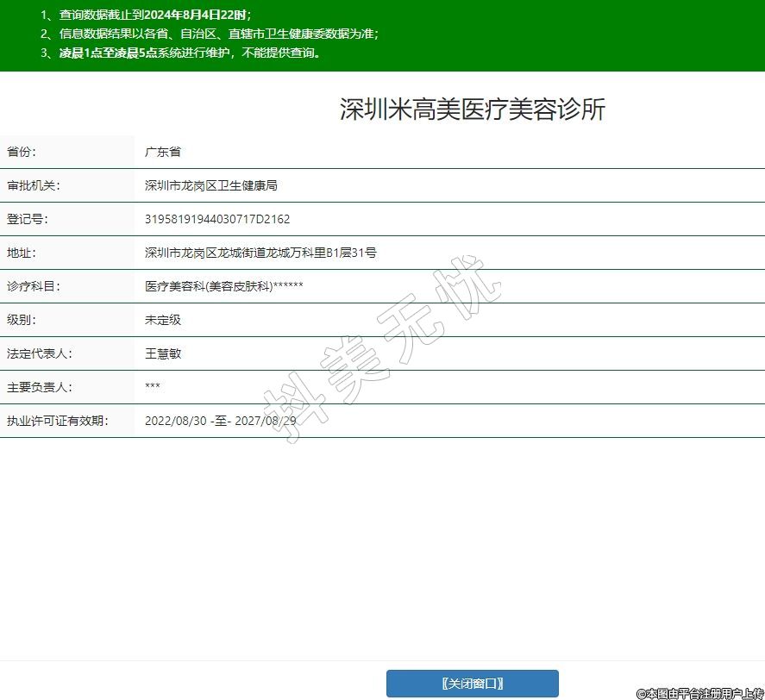Click the banner notice about 凌晨1点至凌晨5点 maintenance
The height and width of the screenshot is (700, 765).
pos(180,53)
